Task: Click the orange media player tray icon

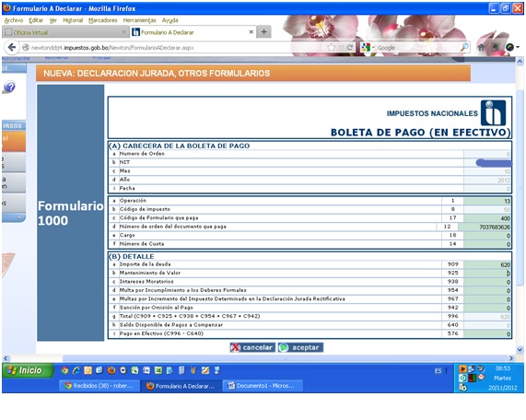Action: click(x=462, y=369)
